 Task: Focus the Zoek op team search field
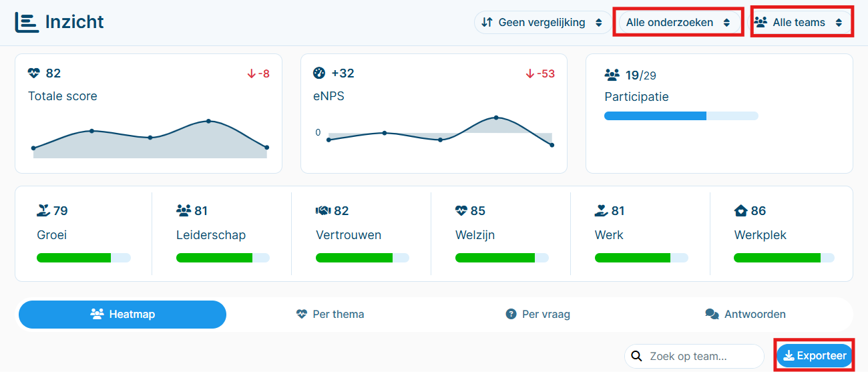694,356
